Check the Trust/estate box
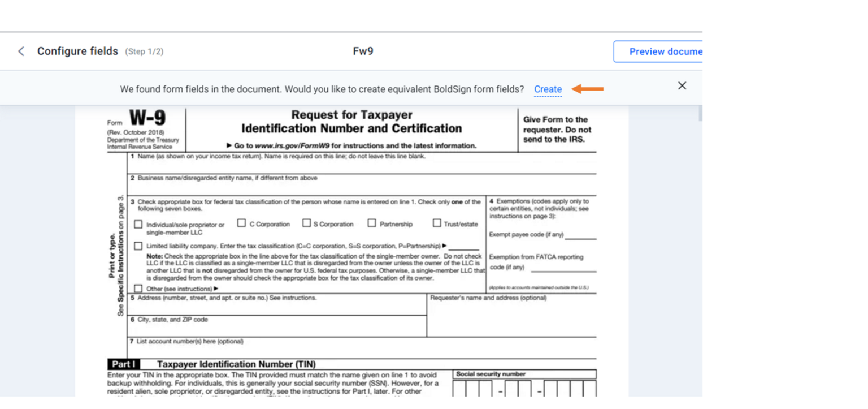 pyautogui.click(x=437, y=223)
